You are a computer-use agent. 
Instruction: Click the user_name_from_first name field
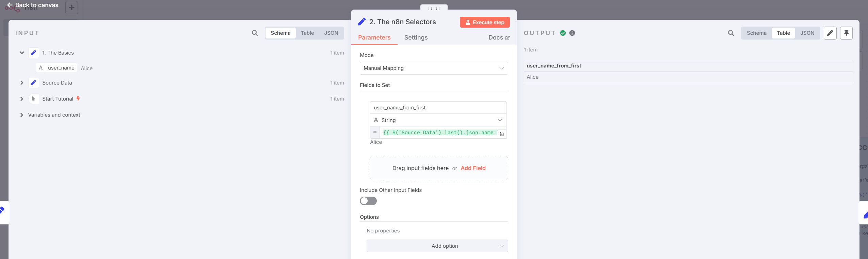pos(438,108)
